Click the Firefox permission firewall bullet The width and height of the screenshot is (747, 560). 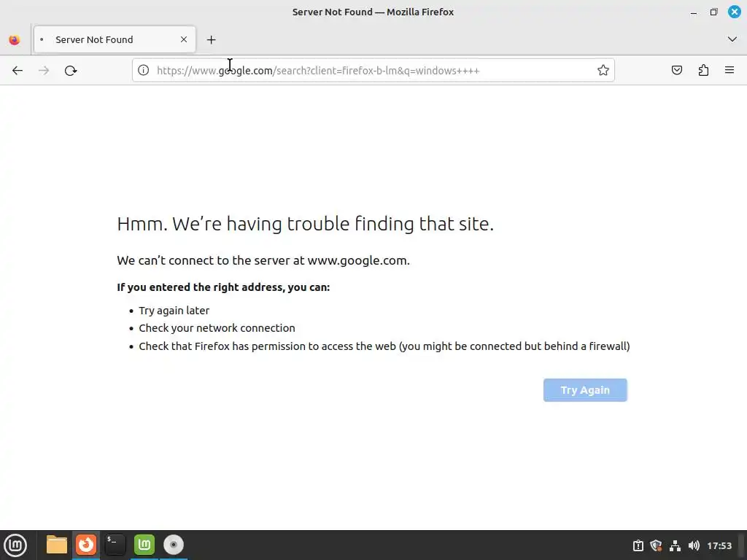(384, 346)
